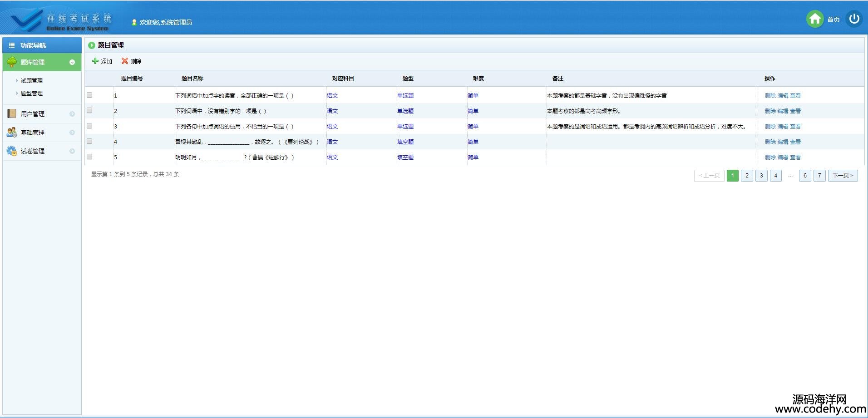Click the 下一页 next page button
868x418 pixels.
click(x=843, y=176)
